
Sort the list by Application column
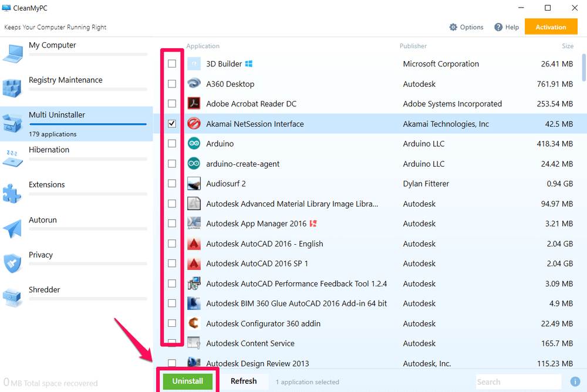pos(203,46)
